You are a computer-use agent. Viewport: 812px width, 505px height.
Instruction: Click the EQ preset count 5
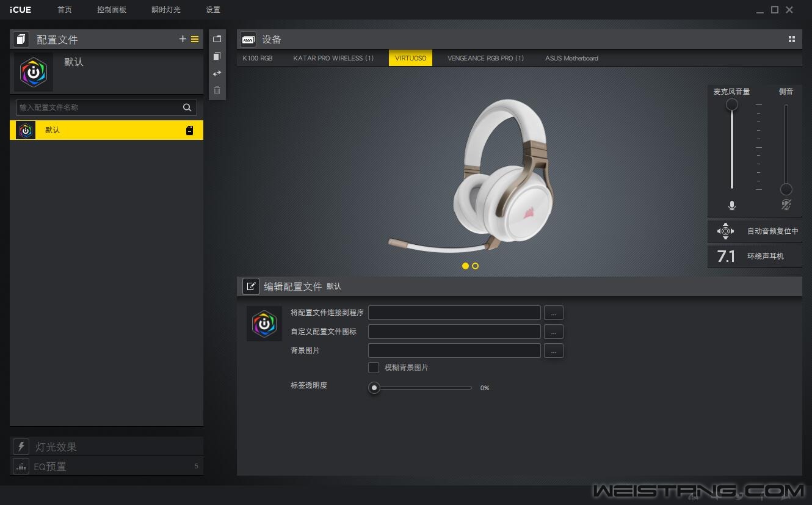pos(197,467)
